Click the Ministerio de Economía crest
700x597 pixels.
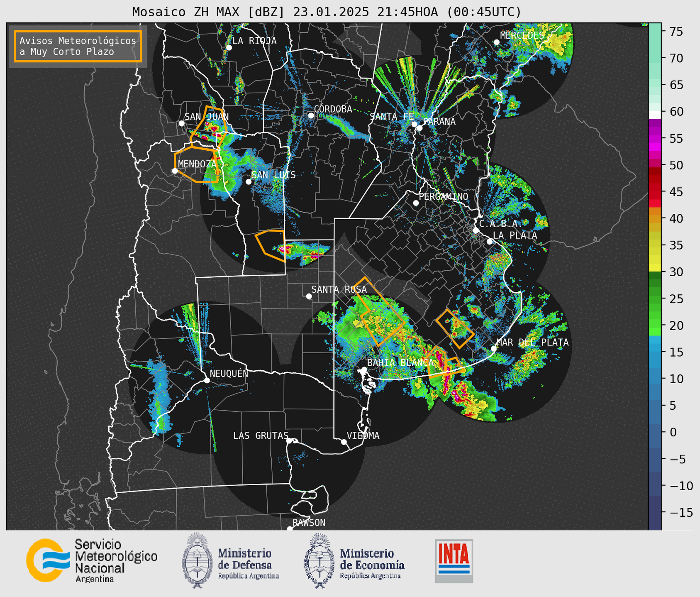tap(320, 561)
